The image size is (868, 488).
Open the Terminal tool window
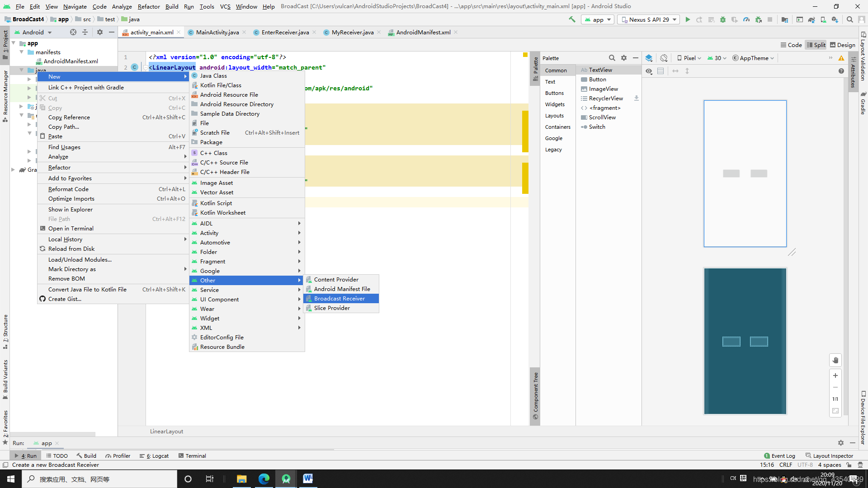click(192, 455)
